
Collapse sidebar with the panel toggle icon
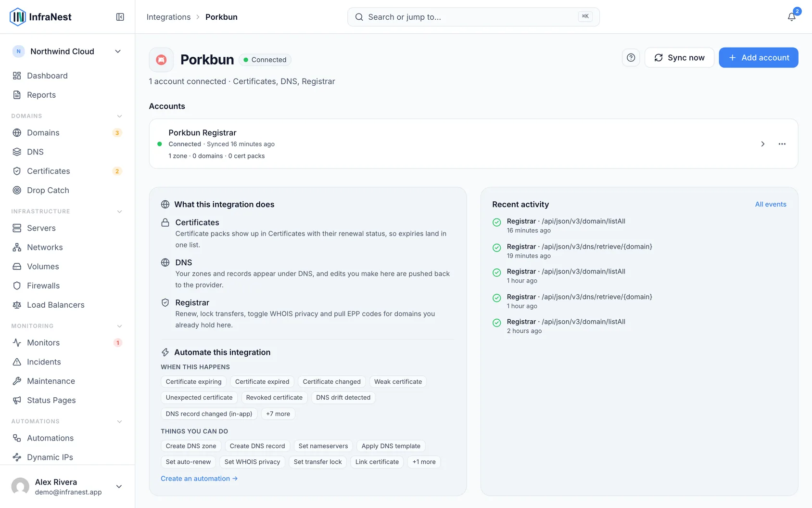click(x=120, y=17)
